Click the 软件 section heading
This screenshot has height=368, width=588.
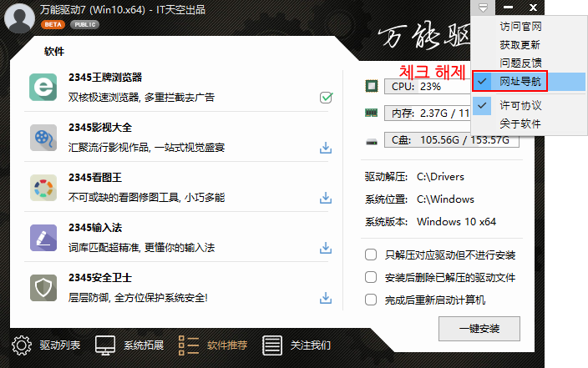(54, 52)
